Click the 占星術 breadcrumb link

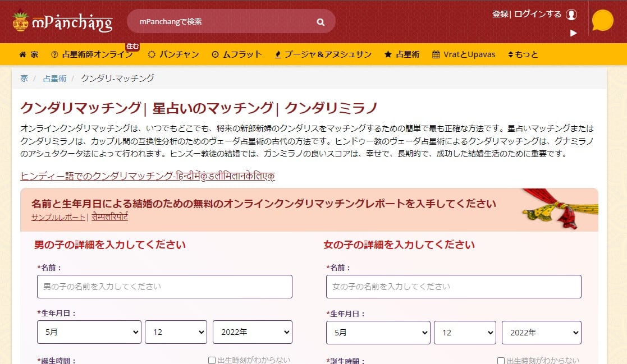(x=54, y=79)
